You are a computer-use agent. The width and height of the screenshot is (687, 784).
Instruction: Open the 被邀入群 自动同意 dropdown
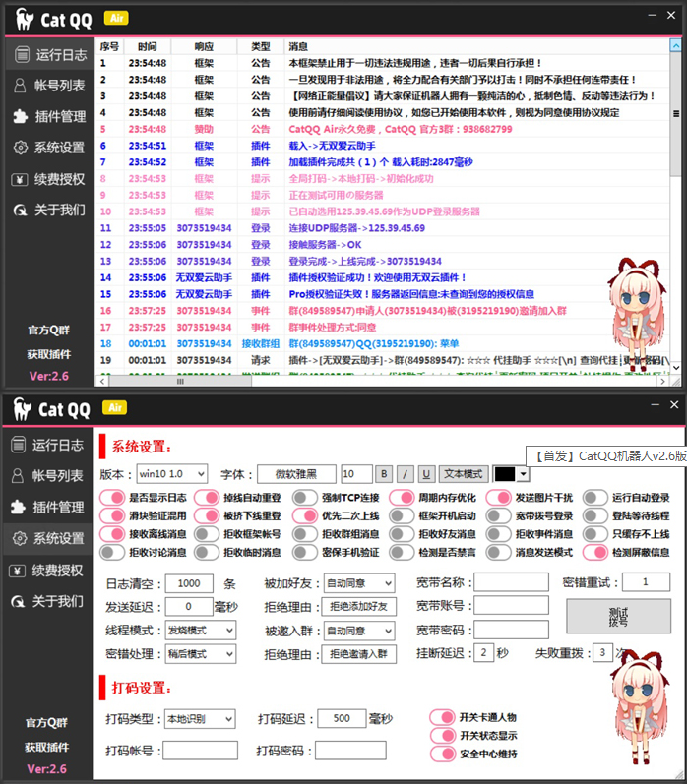(x=359, y=631)
